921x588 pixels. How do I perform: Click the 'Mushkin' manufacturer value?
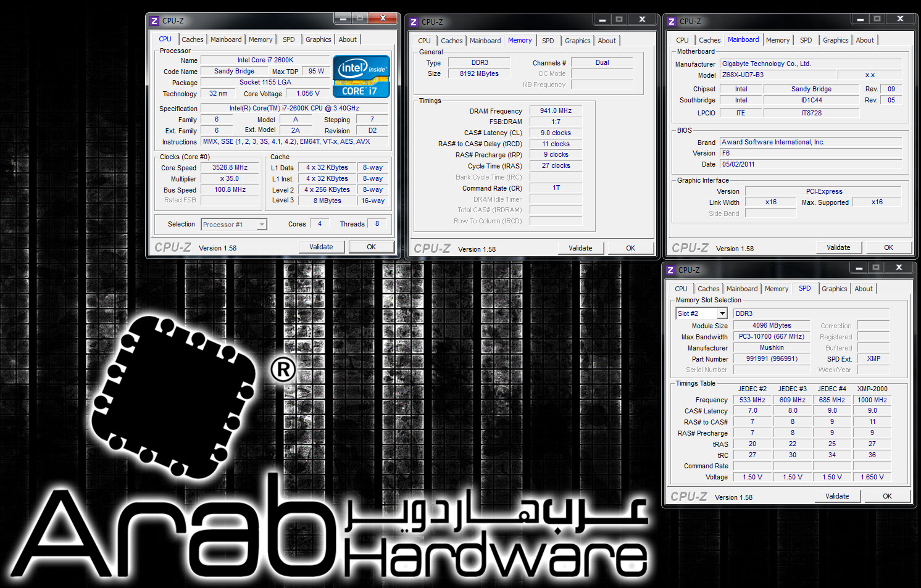click(x=772, y=348)
